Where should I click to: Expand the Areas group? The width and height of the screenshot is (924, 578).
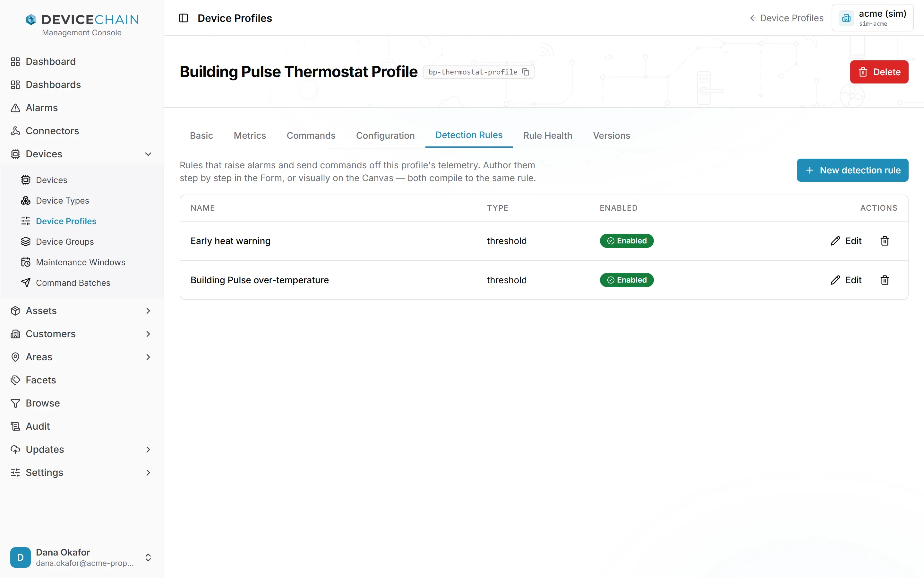pos(148,357)
